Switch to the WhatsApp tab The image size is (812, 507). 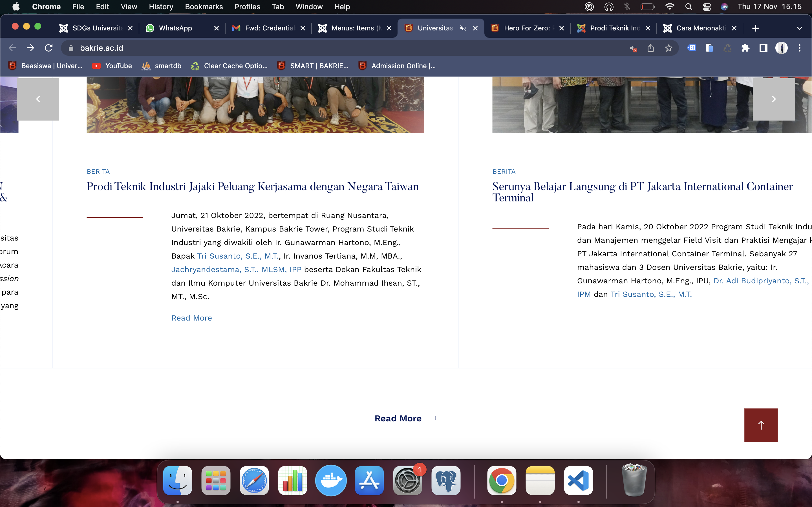click(175, 28)
